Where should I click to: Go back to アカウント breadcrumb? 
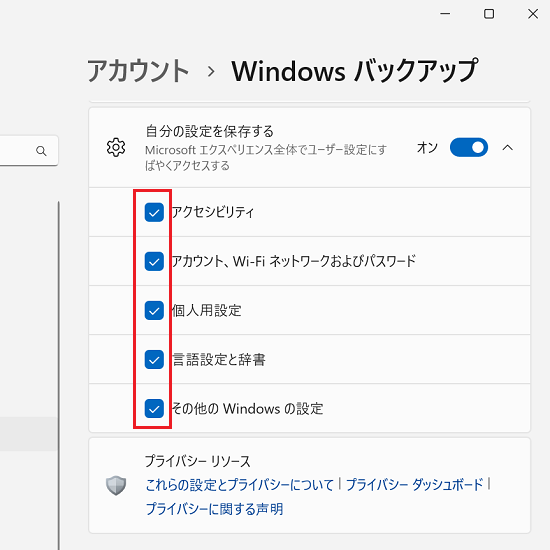138,71
